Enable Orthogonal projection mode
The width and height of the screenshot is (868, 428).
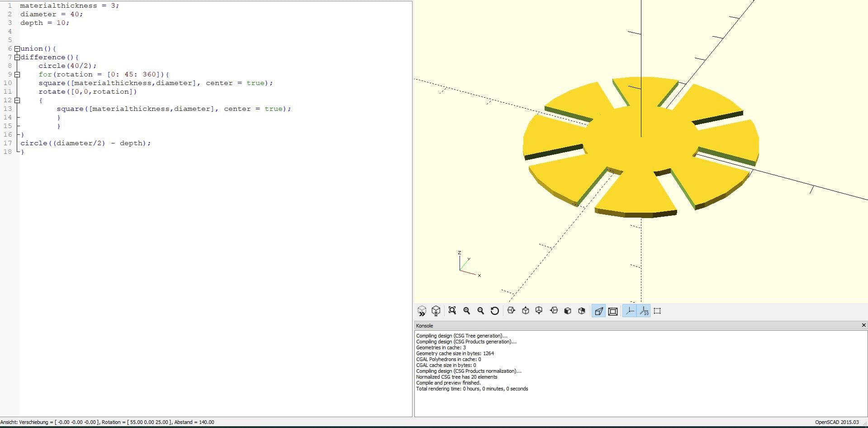[x=613, y=311]
